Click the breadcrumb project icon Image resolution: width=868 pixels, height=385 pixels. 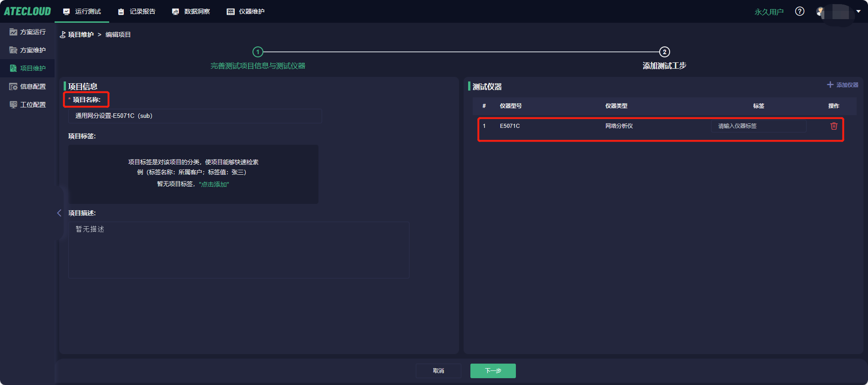(63, 35)
